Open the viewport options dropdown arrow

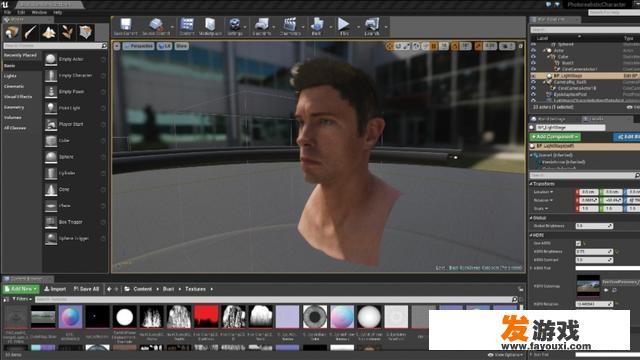click(x=117, y=46)
